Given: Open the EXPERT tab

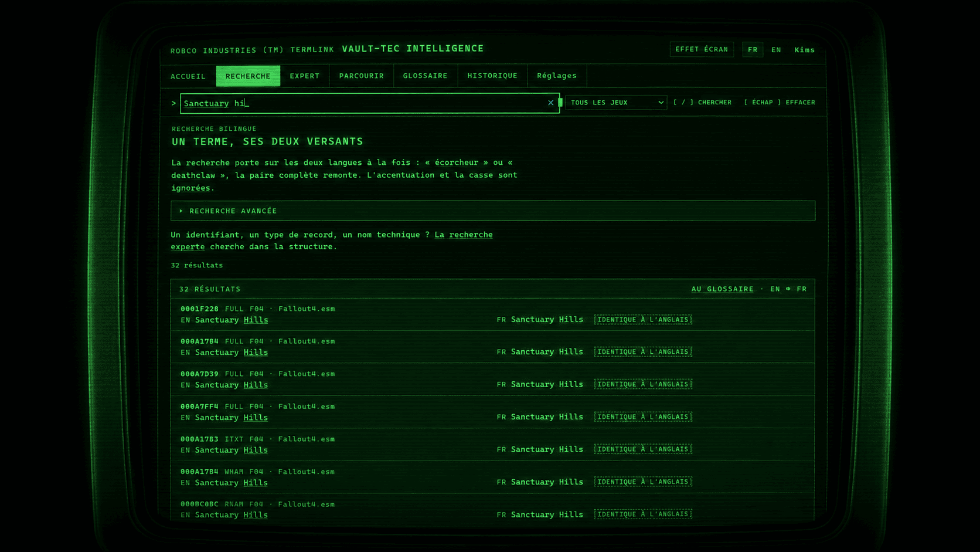Looking at the screenshot, I should 305,76.
